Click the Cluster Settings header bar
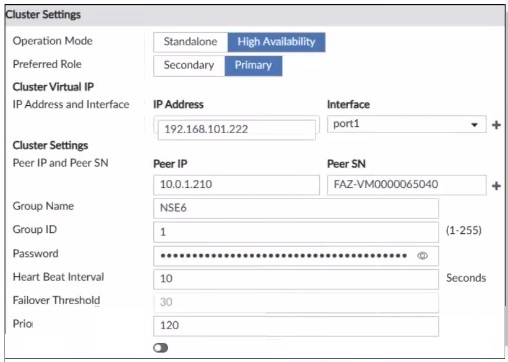 [x=255, y=15]
